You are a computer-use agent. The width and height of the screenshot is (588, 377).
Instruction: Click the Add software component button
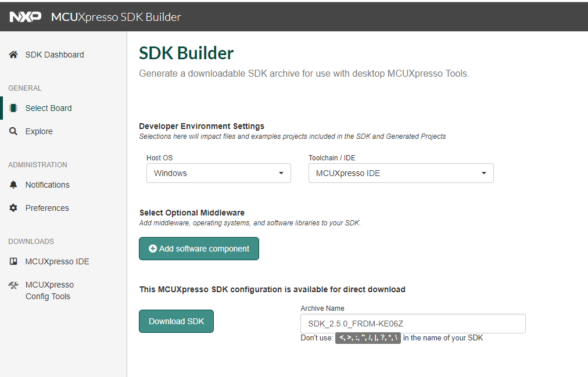click(x=199, y=248)
